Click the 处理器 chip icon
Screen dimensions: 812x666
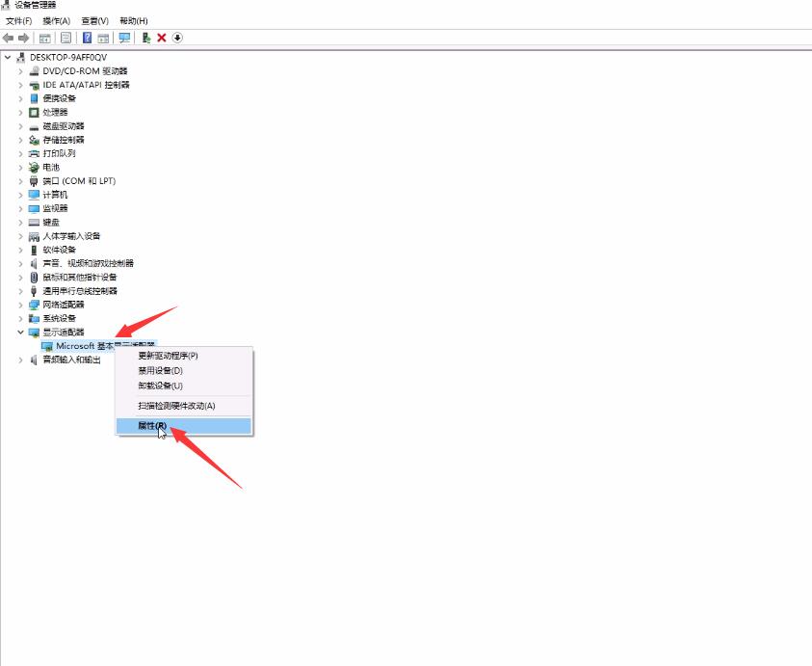34,113
